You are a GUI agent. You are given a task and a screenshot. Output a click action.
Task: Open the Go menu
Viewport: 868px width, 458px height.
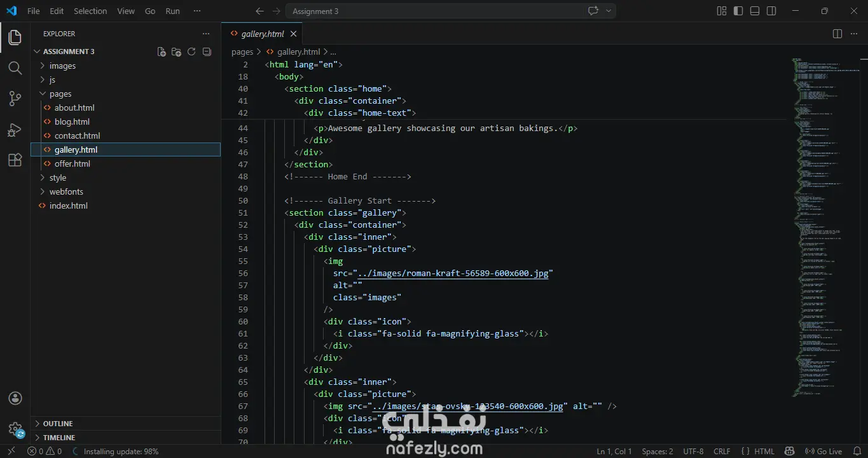tap(150, 11)
